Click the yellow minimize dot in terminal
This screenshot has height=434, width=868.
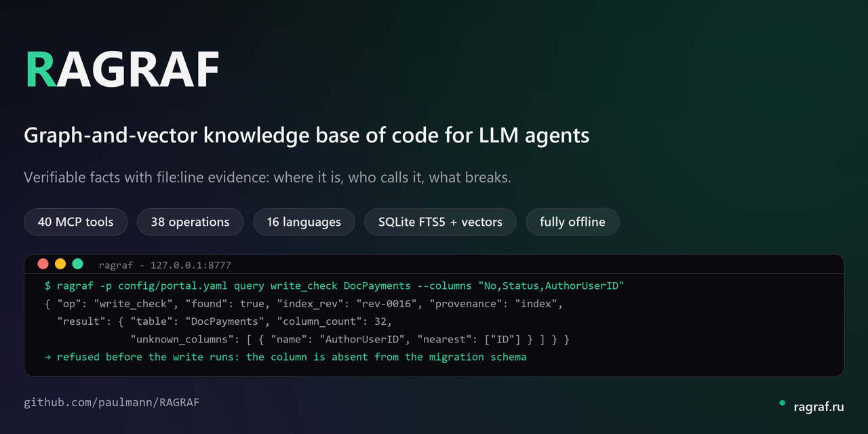pos(60,264)
